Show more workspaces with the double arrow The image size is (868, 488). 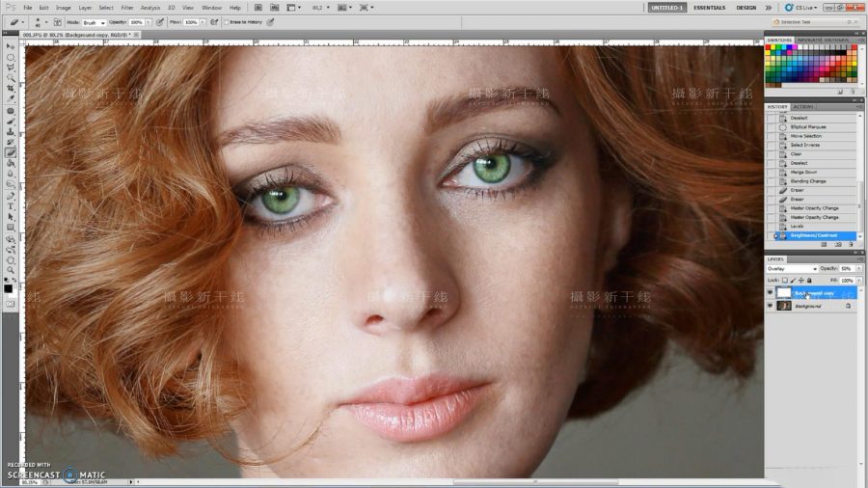click(x=769, y=8)
